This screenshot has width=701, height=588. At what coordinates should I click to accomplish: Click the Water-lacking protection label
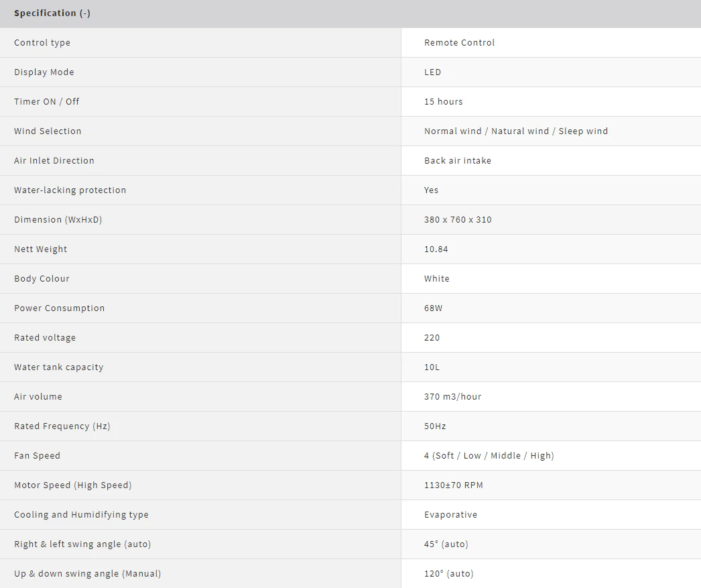70,190
